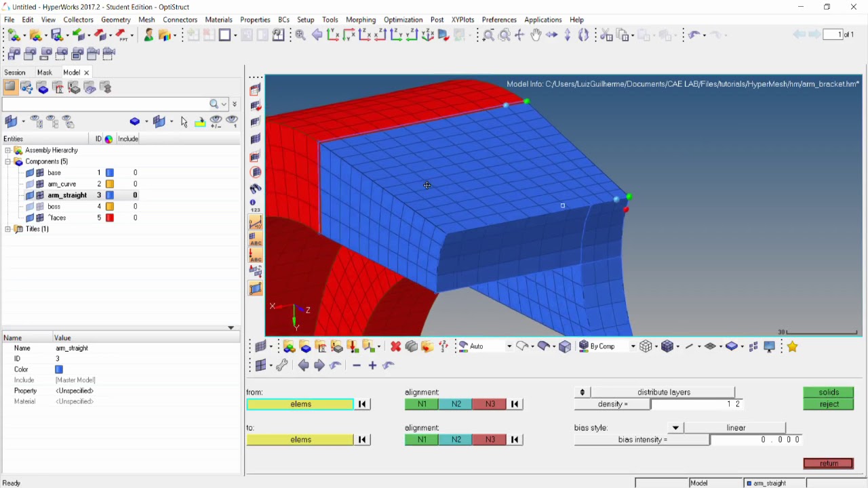Click the 'to' elems selector
This screenshot has height=488, width=868.
point(300,440)
